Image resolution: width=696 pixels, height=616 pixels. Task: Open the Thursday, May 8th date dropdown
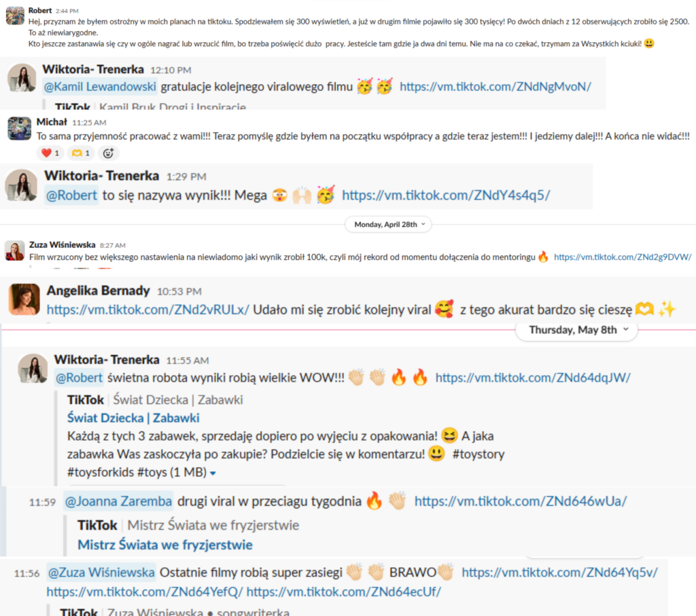(576, 330)
